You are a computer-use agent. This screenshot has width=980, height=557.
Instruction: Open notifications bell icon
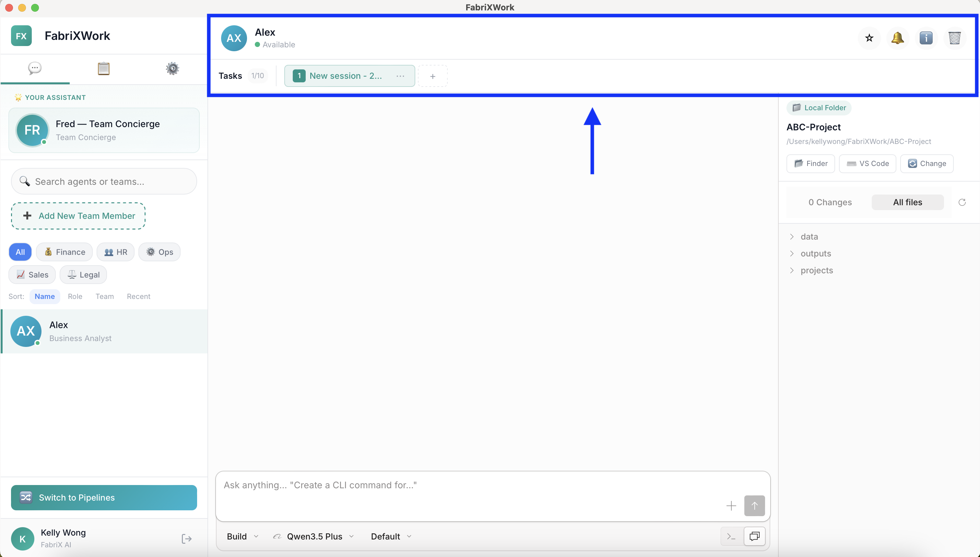pyautogui.click(x=897, y=38)
